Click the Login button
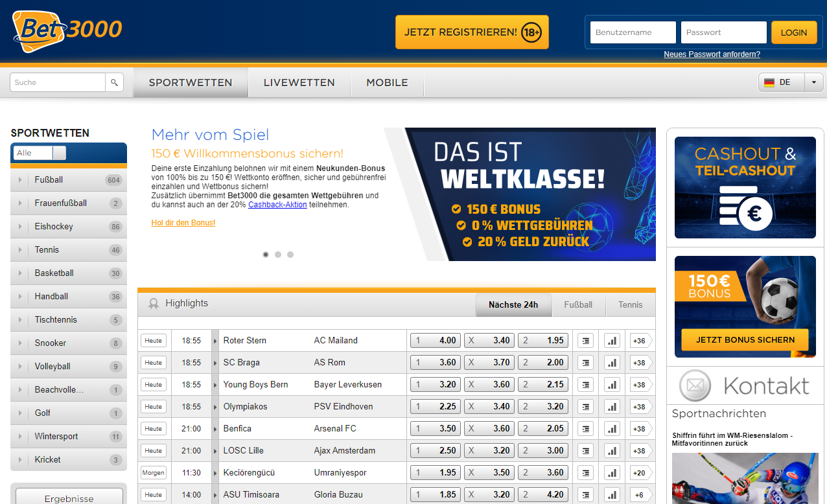Image resolution: width=827 pixels, height=504 pixels. point(794,32)
